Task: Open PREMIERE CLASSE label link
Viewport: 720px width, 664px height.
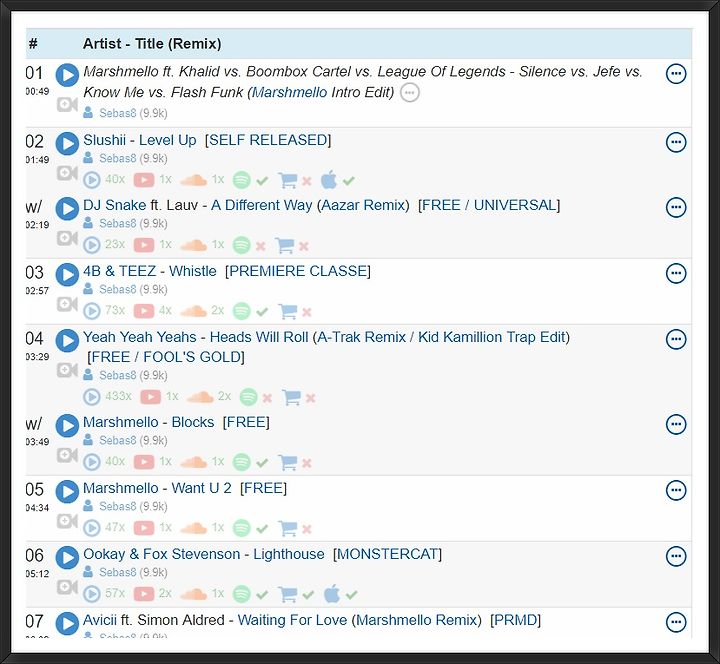Action: pyautogui.click(x=298, y=271)
